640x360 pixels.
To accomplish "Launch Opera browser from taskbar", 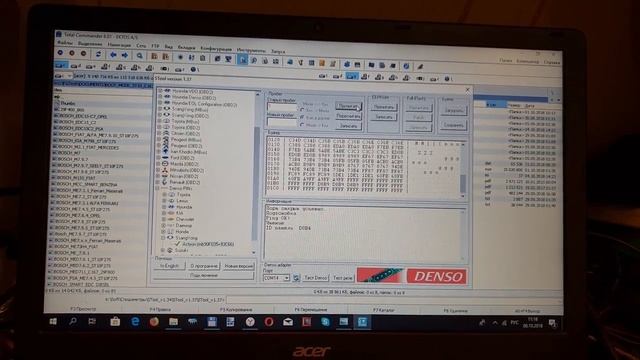I will tap(269, 322).
